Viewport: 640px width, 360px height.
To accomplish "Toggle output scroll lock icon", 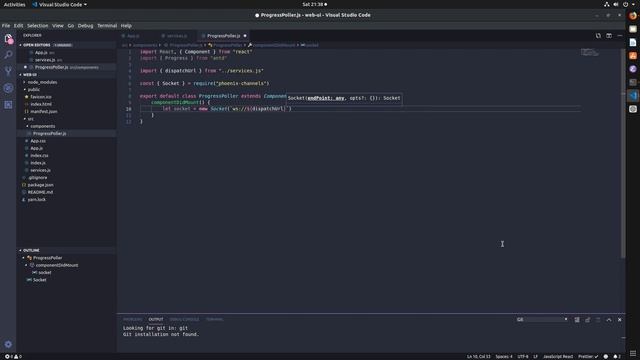I will coord(587,320).
